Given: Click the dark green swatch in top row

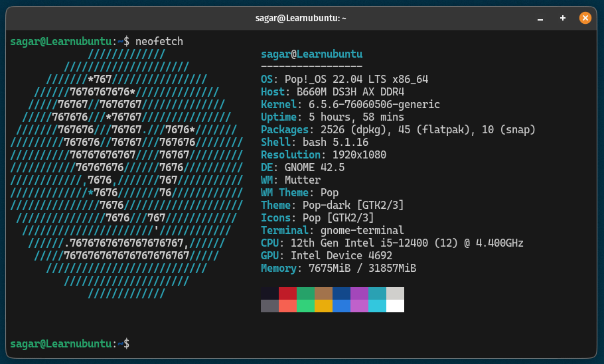Looking at the screenshot, I should pyautogui.click(x=305, y=293).
